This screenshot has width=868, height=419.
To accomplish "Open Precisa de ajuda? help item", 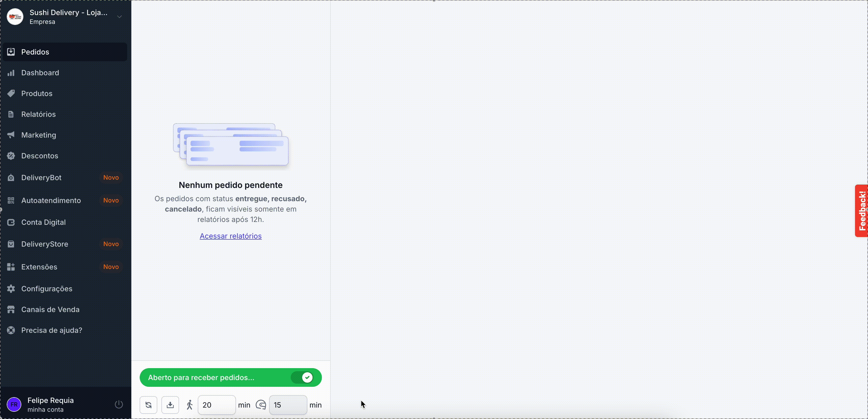I will click(52, 330).
